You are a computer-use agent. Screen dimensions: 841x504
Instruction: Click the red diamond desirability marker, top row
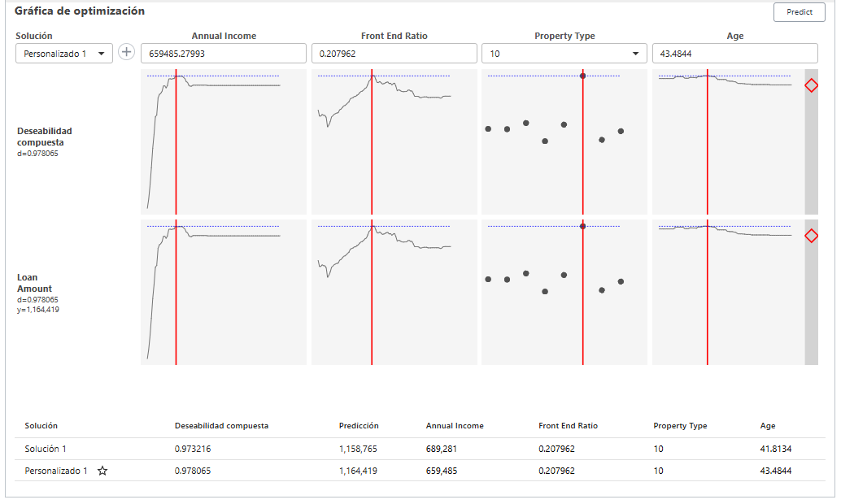[x=810, y=85]
